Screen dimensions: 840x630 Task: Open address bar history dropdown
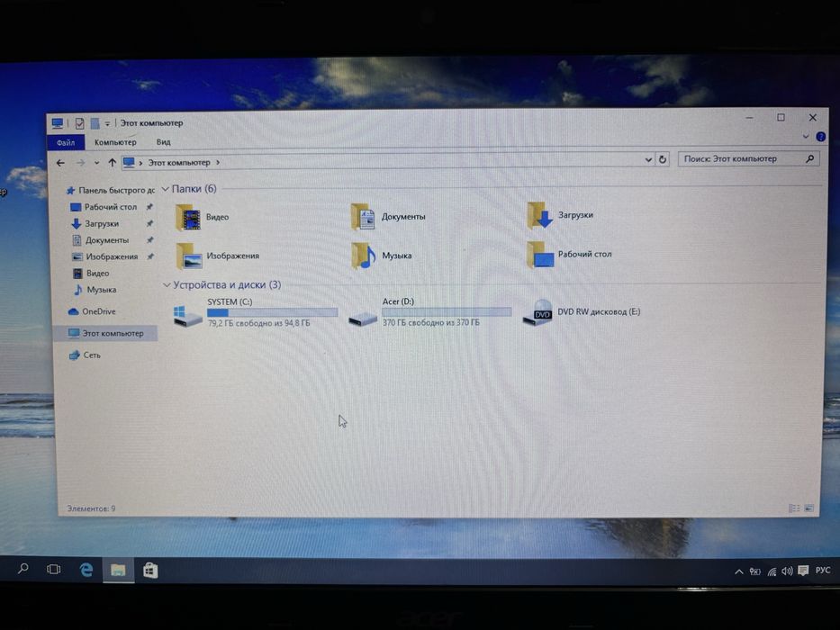pos(648,159)
